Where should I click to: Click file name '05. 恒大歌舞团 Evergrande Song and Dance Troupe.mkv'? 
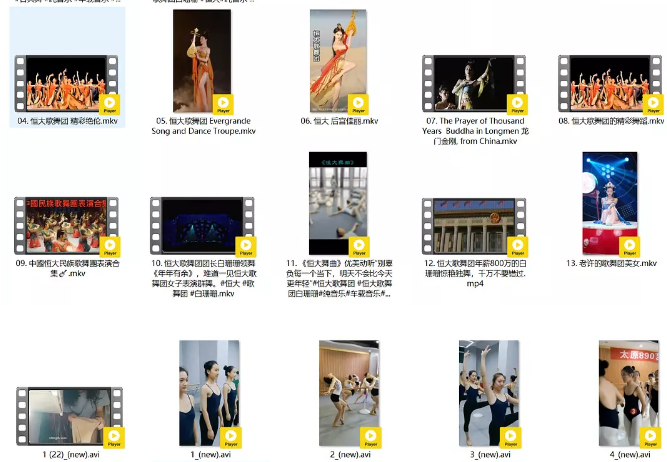[x=203, y=126]
